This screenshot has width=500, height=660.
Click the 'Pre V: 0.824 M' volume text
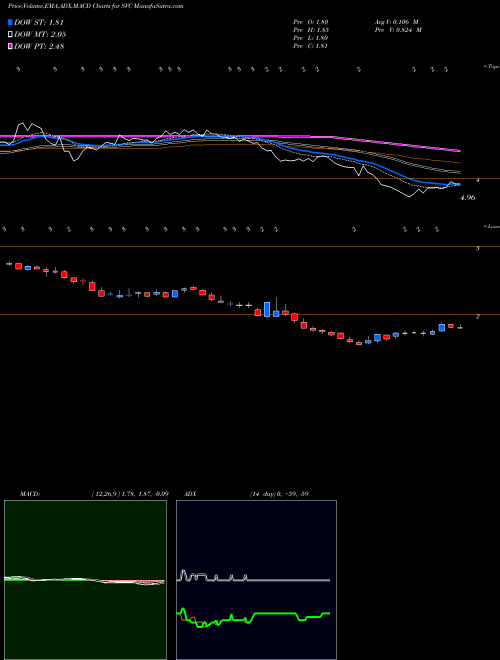pyautogui.click(x=398, y=30)
